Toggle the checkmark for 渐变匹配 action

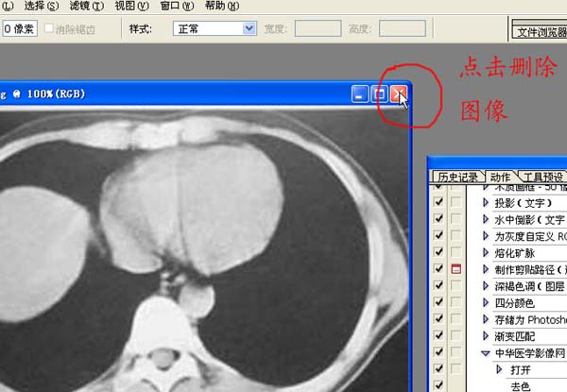pyautogui.click(x=438, y=335)
